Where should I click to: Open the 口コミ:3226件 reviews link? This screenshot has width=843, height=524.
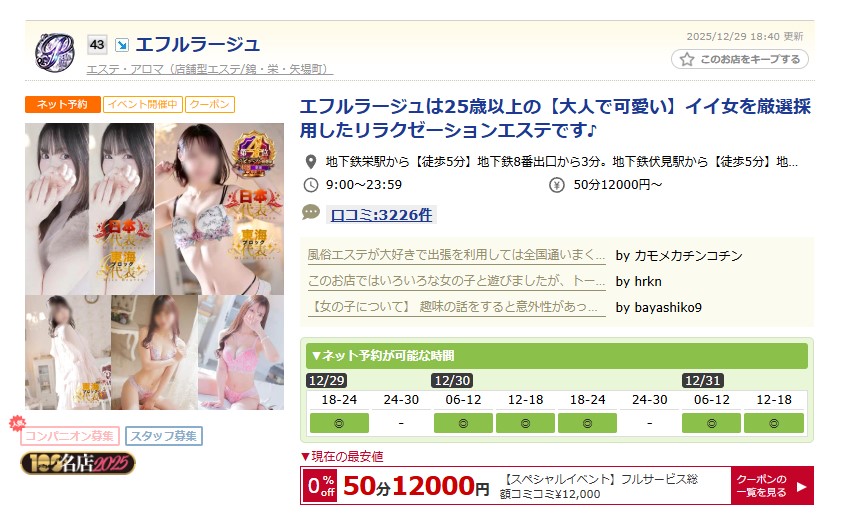(381, 215)
